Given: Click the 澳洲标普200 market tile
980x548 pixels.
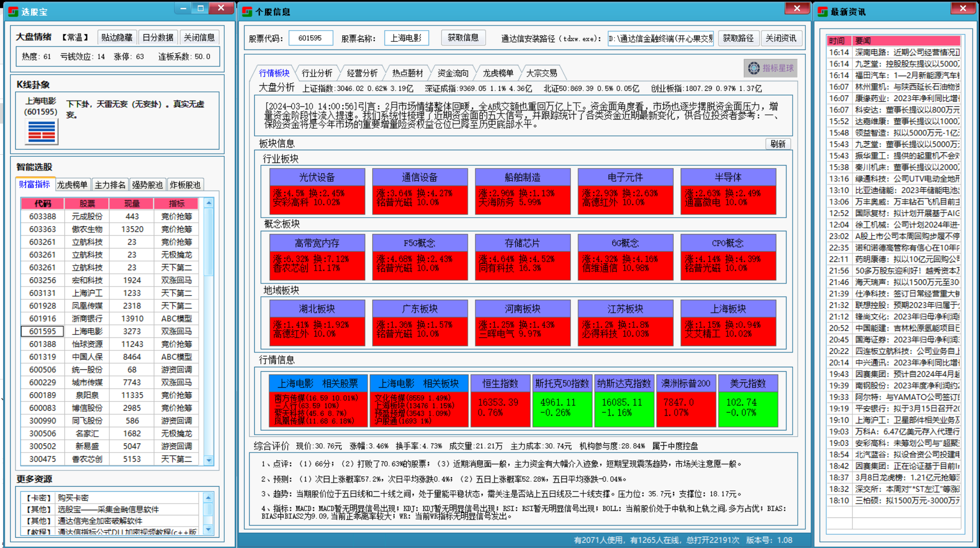Looking at the screenshot, I should 686,400.
